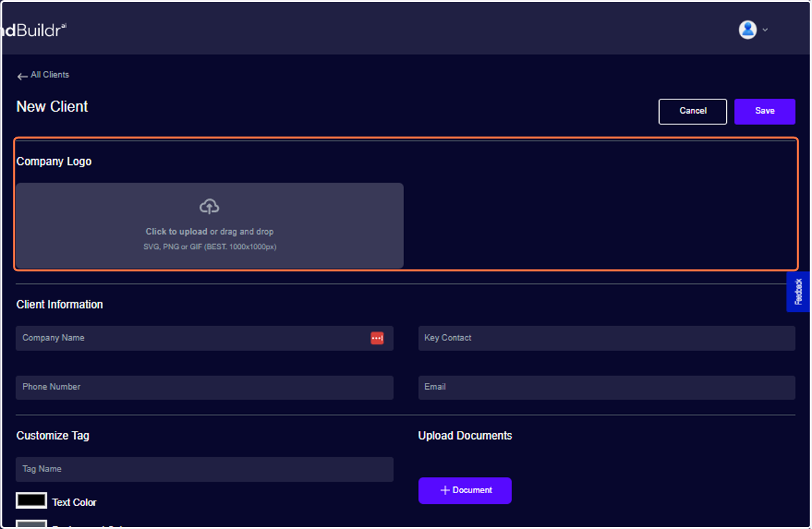Click the Upload Documents heading
Screen dimensions: 812x529
465,436
